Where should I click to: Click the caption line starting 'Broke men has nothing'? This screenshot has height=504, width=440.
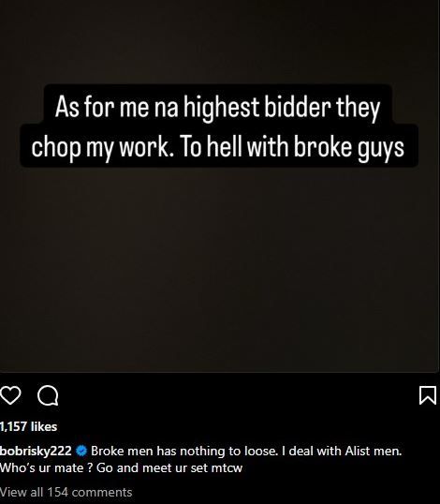(246, 451)
